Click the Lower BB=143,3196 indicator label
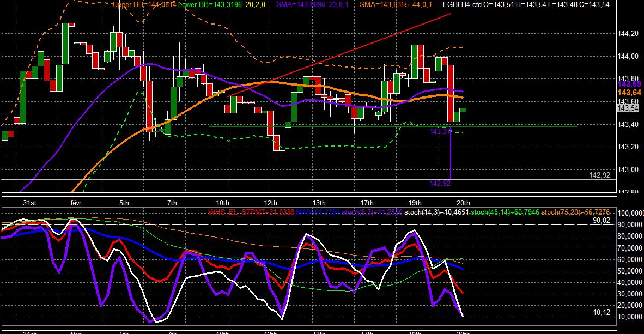 [210, 5]
